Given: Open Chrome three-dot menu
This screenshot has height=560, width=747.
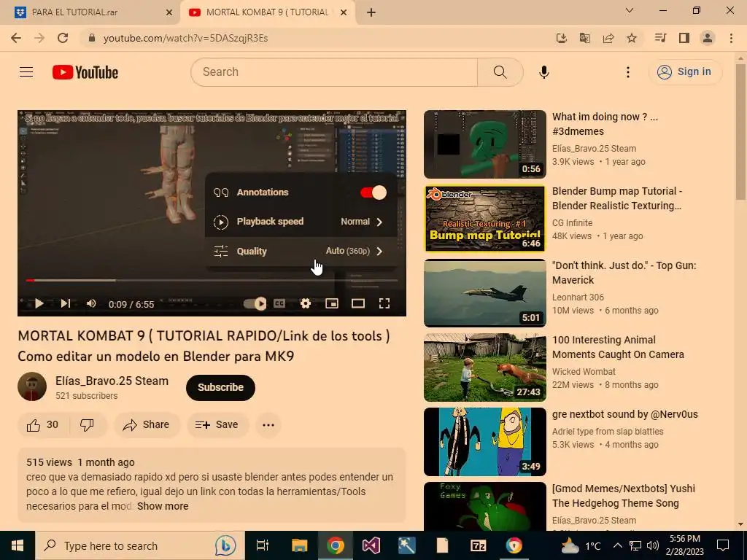Looking at the screenshot, I should pyautogui.click(x=731, y=38).
